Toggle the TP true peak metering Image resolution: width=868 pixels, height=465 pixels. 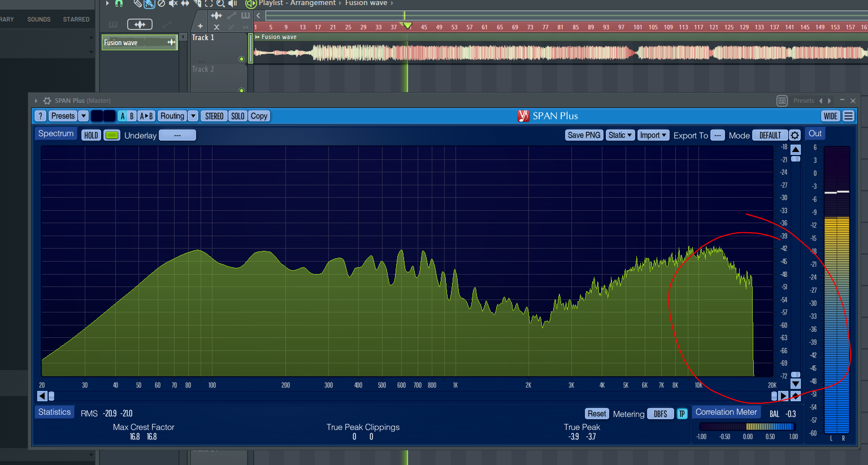click(x=682, y=414)
